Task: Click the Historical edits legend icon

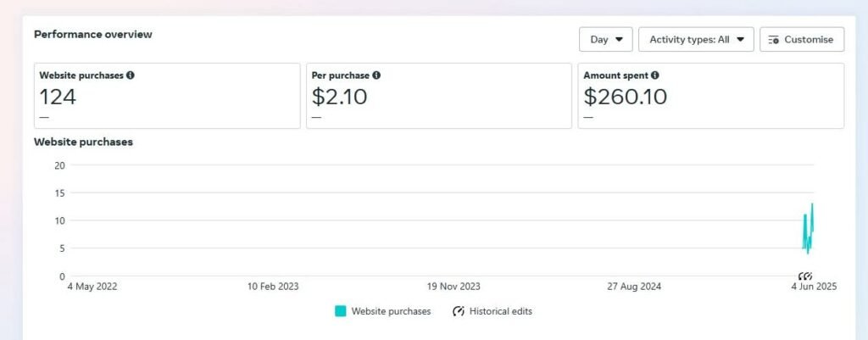Action: coord(459,311)
